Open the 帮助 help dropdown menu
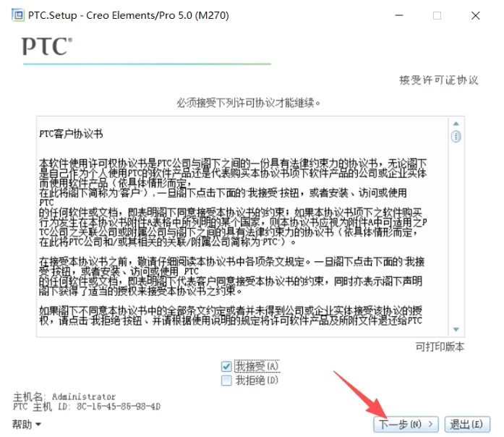This screenshot has height=437, width=504. (27, 424)
